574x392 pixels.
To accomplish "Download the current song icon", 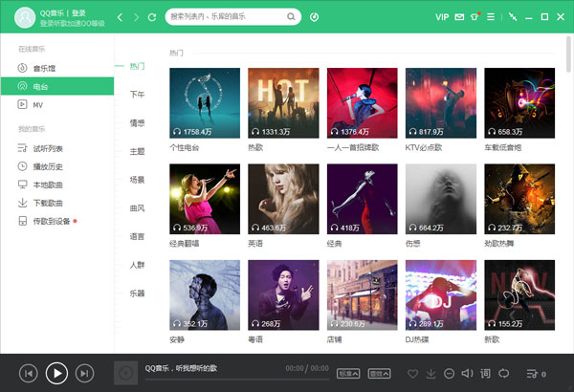I will tap(430, 374).
